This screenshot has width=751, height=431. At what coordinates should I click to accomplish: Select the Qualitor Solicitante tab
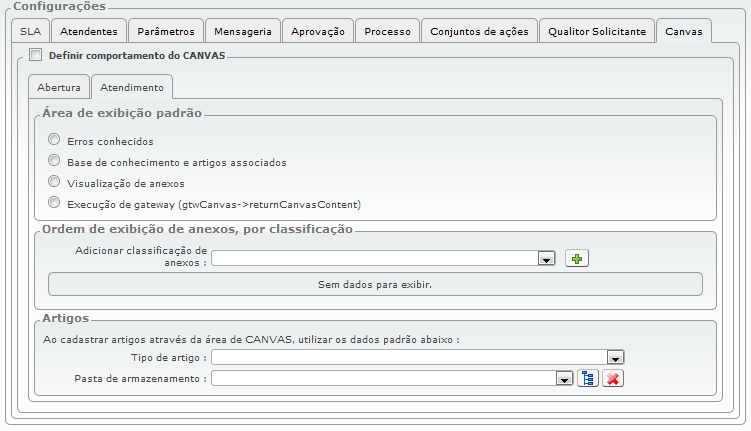click(597, 32)
